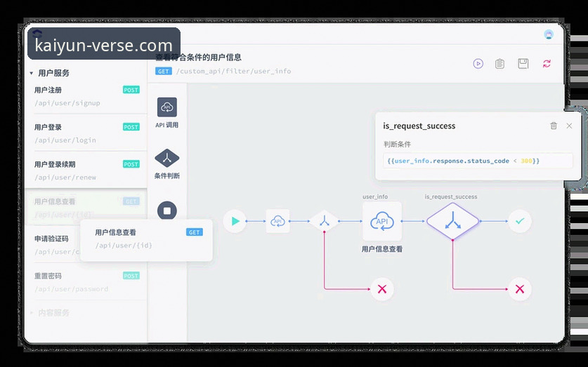
Task: Select the user_info API node on canvas
Action: [381, 221]
